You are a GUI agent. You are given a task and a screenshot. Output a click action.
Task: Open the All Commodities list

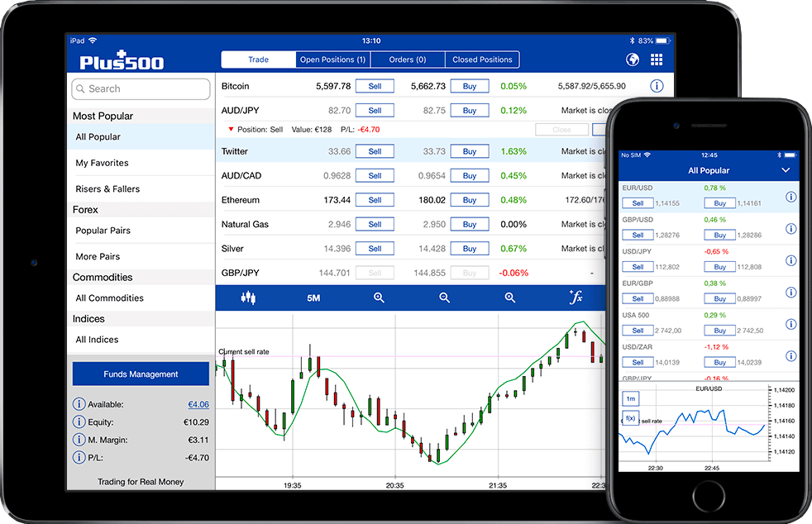click(x=141, y=298)
